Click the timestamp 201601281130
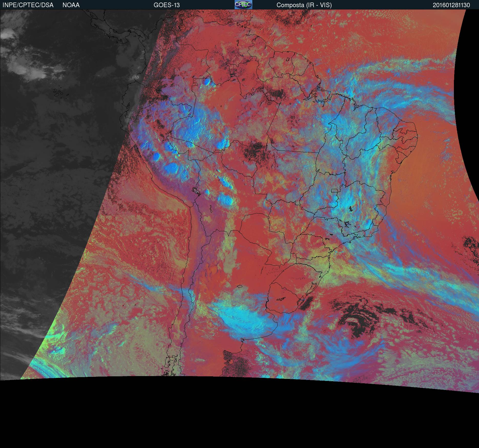479x448 pixels. click(452, 5)
